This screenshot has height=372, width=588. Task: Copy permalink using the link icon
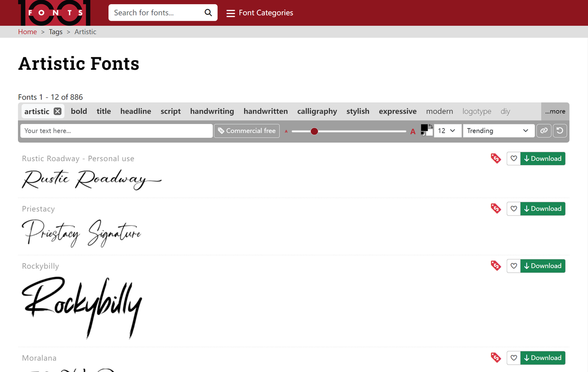(x=544, y=131)
